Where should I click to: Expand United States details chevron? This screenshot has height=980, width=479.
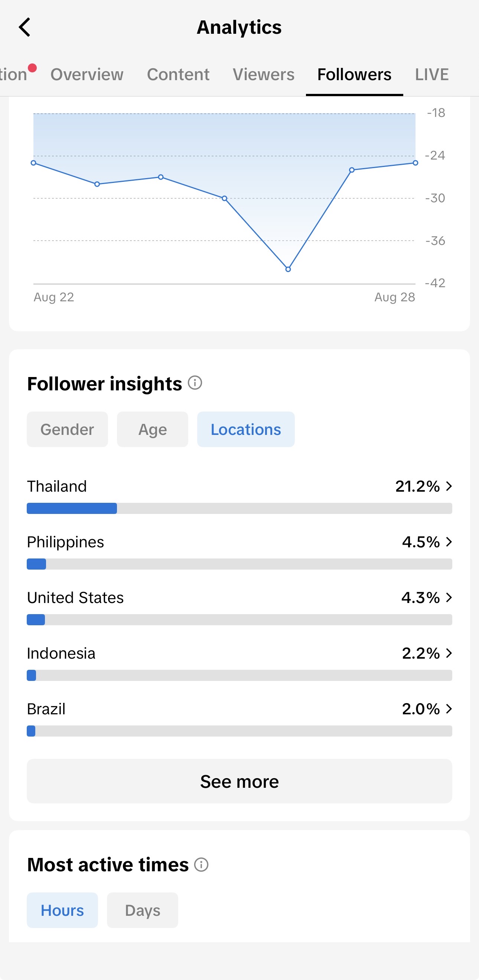click(x=449, y=597)
